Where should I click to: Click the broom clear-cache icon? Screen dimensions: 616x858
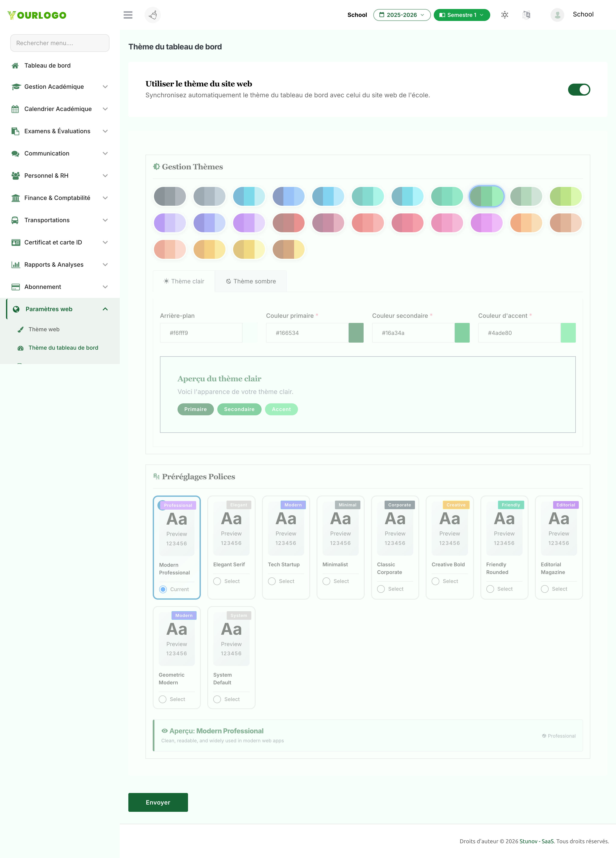[153, 15]
